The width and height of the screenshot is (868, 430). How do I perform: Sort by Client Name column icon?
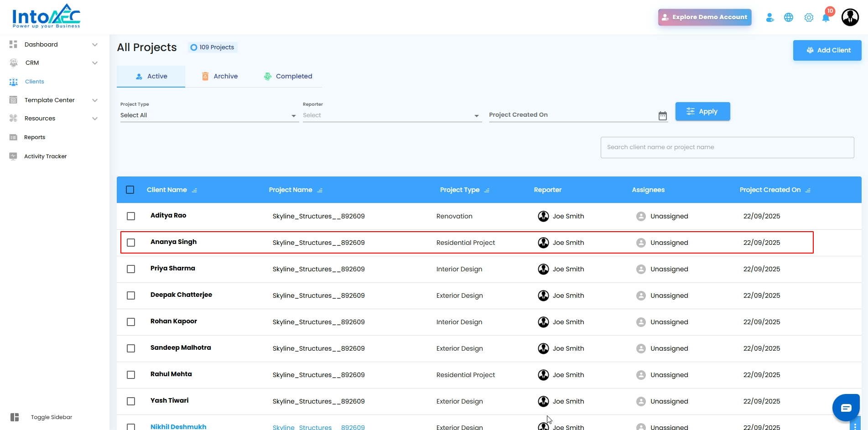(195, 190)
